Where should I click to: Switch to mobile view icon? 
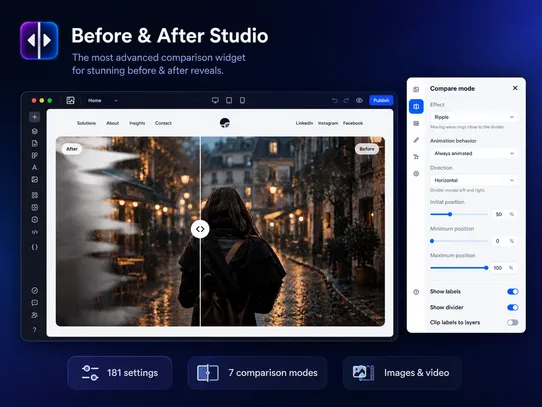point(242,100)
